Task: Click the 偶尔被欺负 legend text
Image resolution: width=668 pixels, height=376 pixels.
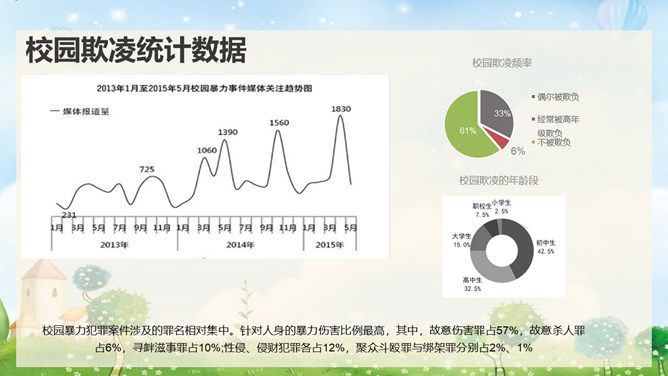Action: (x=558, y=97)
